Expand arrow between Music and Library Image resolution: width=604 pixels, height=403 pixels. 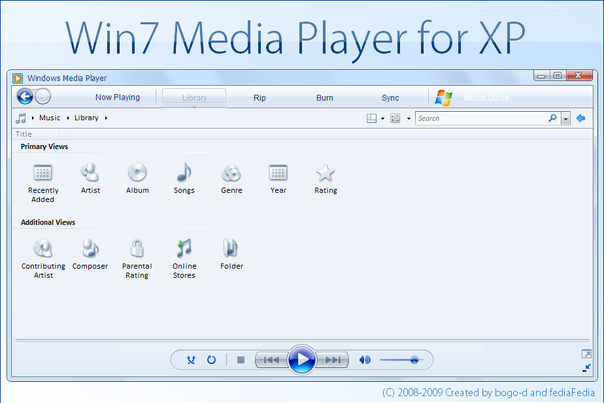(x=68, y=118)
